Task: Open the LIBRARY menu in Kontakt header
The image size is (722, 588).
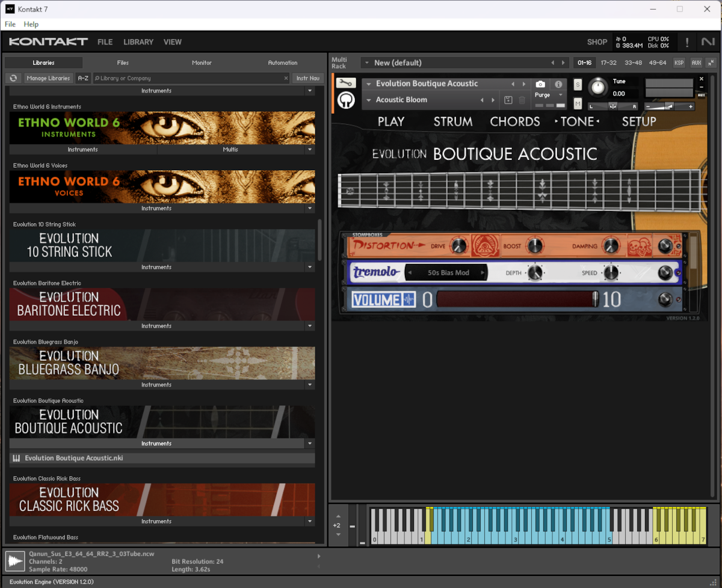Action: (138, 42)
